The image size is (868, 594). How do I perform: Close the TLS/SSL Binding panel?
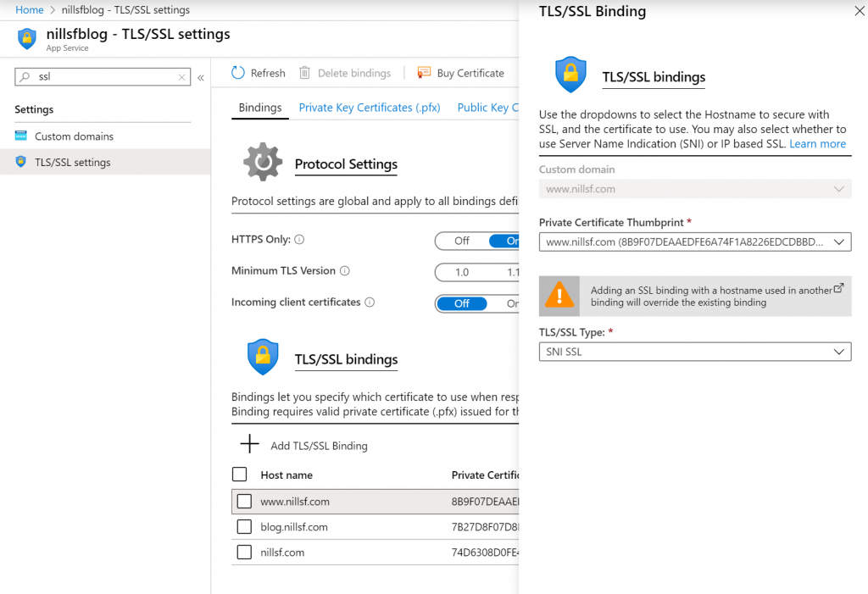pyautogui.click(x=860, y=11)
